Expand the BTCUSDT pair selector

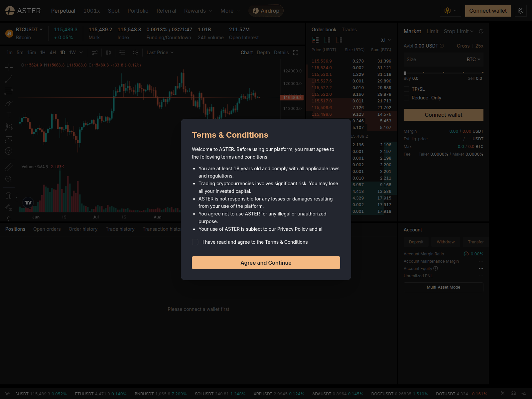(29, 30)
